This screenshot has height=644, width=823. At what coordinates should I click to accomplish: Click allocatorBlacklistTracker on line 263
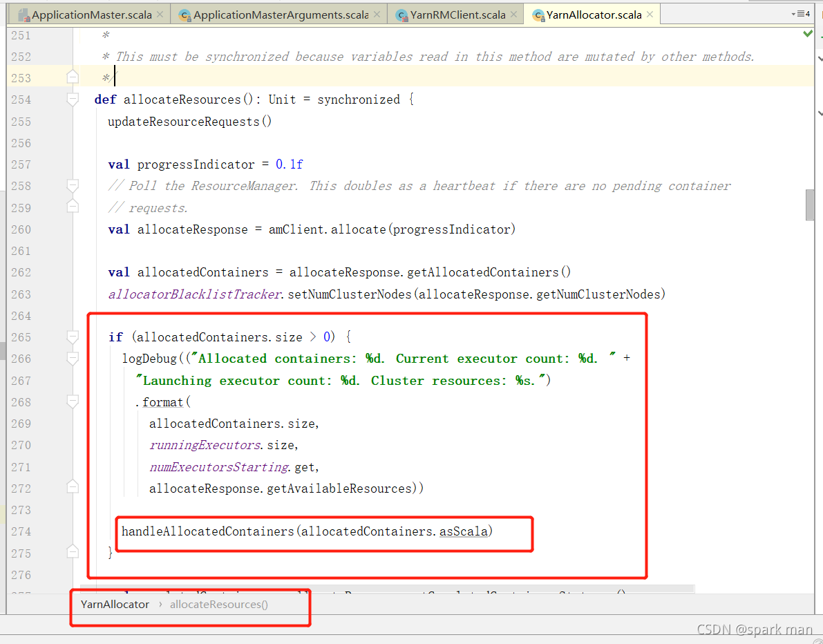click(194, 294)
